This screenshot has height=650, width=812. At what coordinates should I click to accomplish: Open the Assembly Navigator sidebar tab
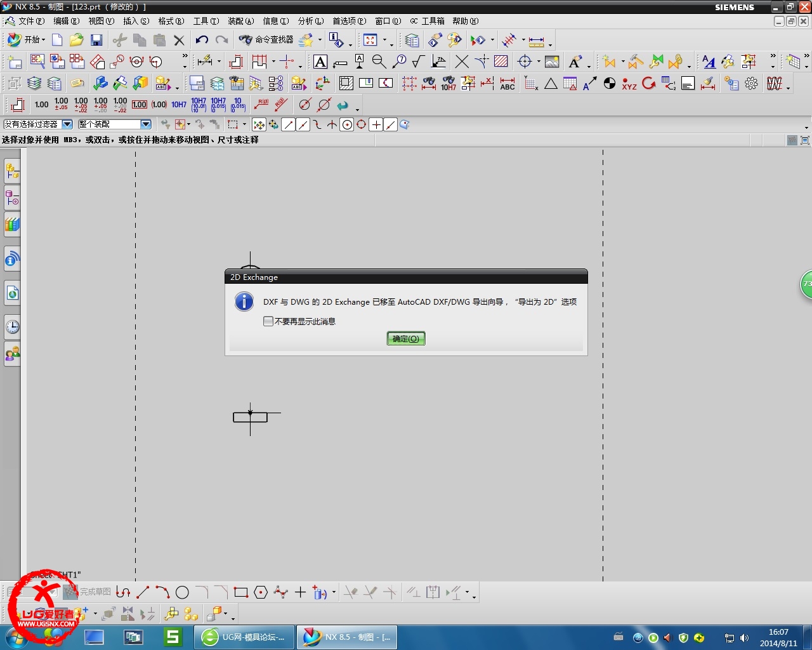pos(12,171)
